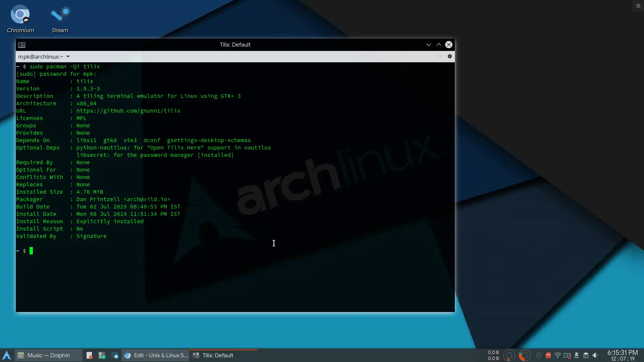
Task: Switch to Edit - Unix & Linux Chromium window
Action: (x=156, y=355)
